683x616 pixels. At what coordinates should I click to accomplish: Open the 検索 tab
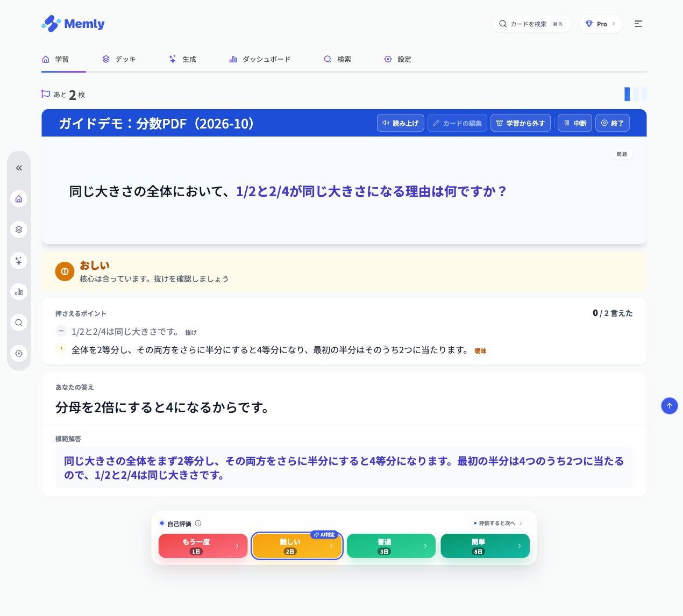coord(337,59)
